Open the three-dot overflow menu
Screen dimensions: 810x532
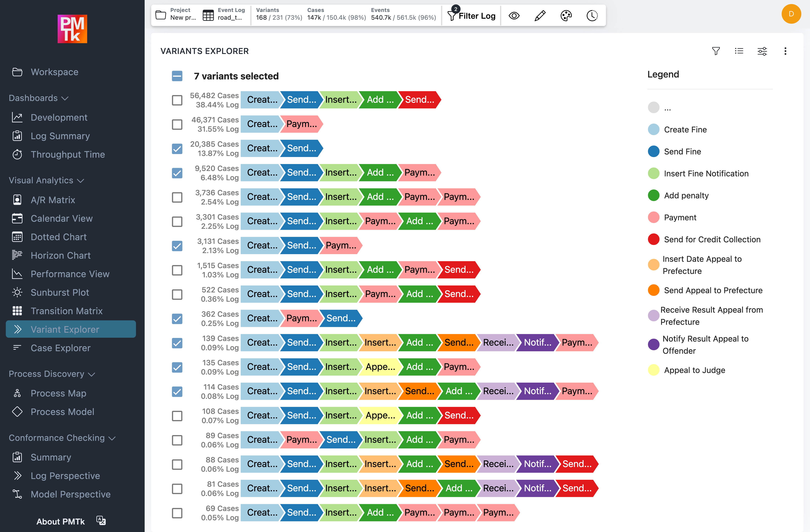click(786, 51)
